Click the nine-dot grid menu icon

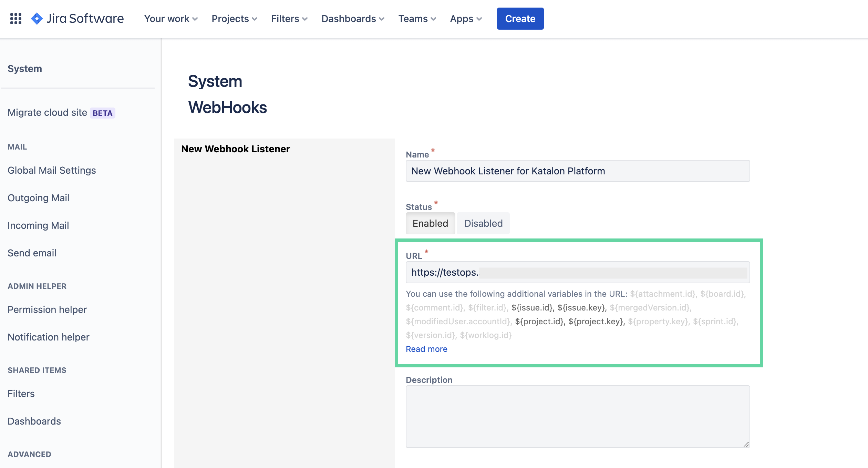click(15, 19)
